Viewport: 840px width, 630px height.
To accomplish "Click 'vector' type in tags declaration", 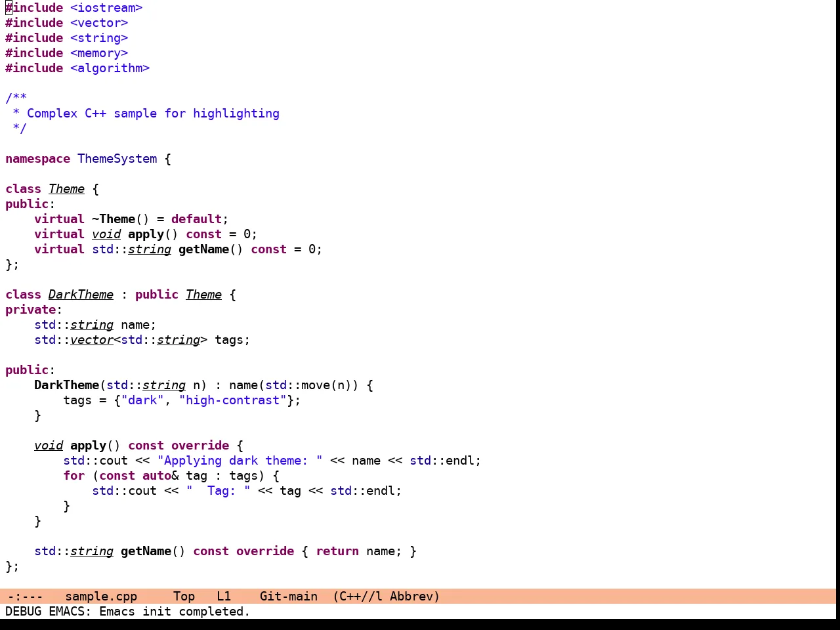I will [x=92, y=340].
